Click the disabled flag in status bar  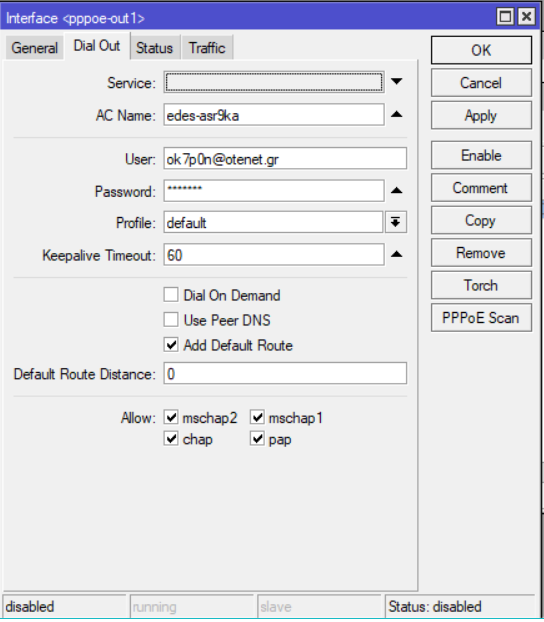(x=30, y=607)
